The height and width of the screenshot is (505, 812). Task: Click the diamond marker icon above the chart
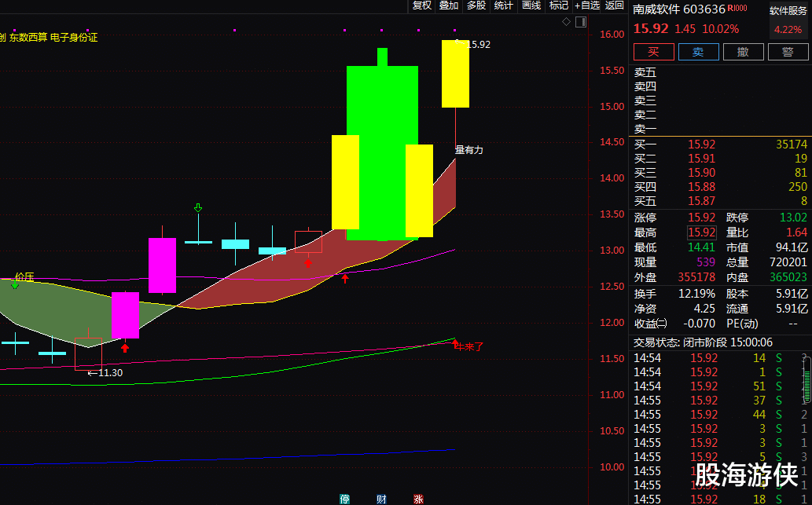[566, 22]
